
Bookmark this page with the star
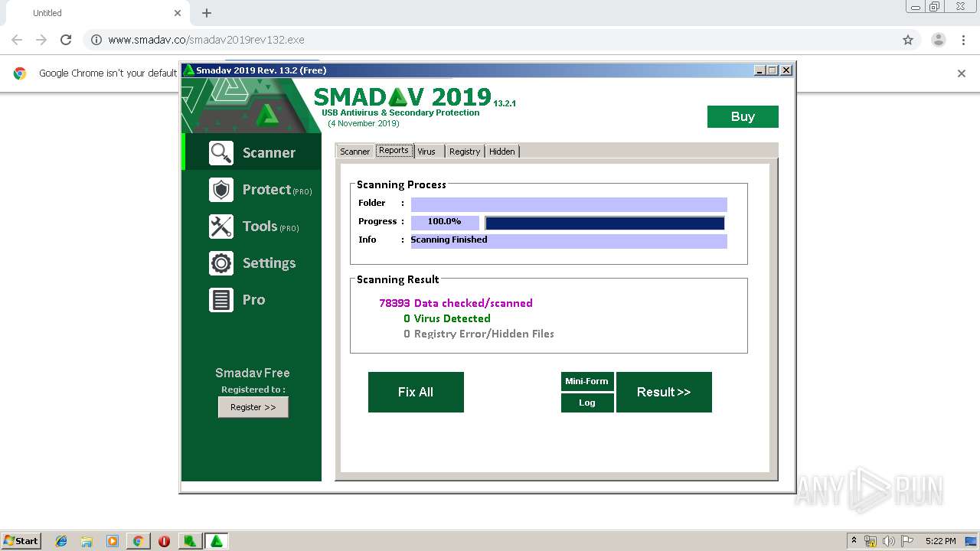click(908, 40)
